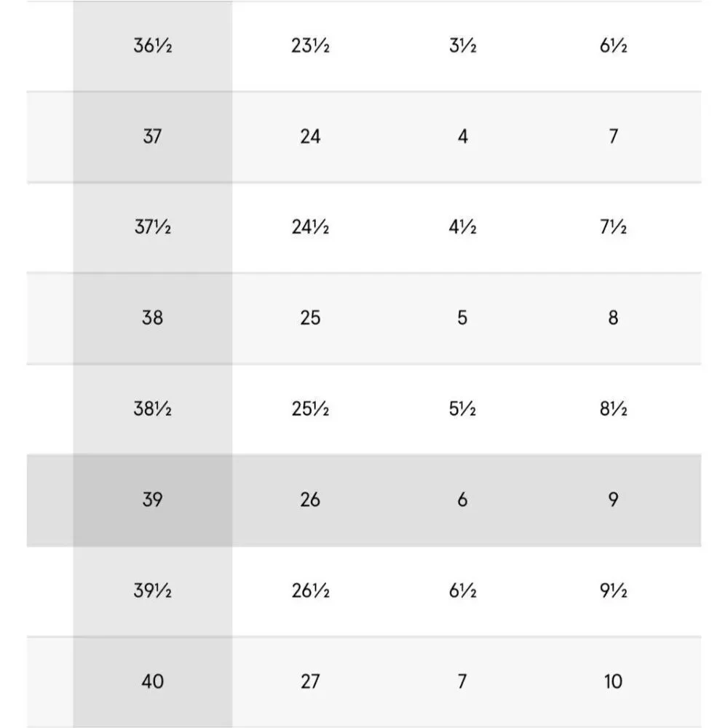Click the 7½ value in the last column

pyautogui.click(x=613, y=227)
